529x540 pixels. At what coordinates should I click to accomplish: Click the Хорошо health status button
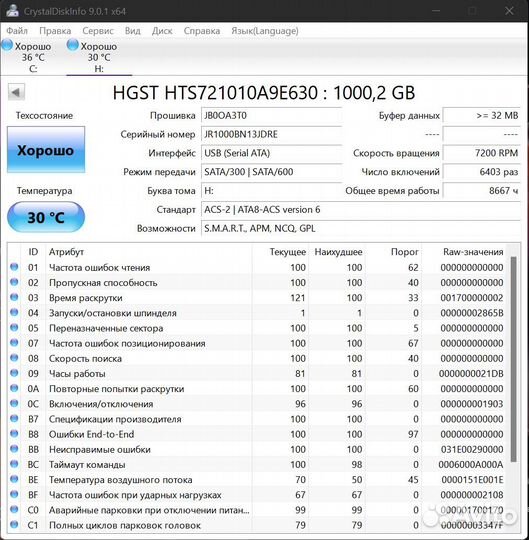46,149
